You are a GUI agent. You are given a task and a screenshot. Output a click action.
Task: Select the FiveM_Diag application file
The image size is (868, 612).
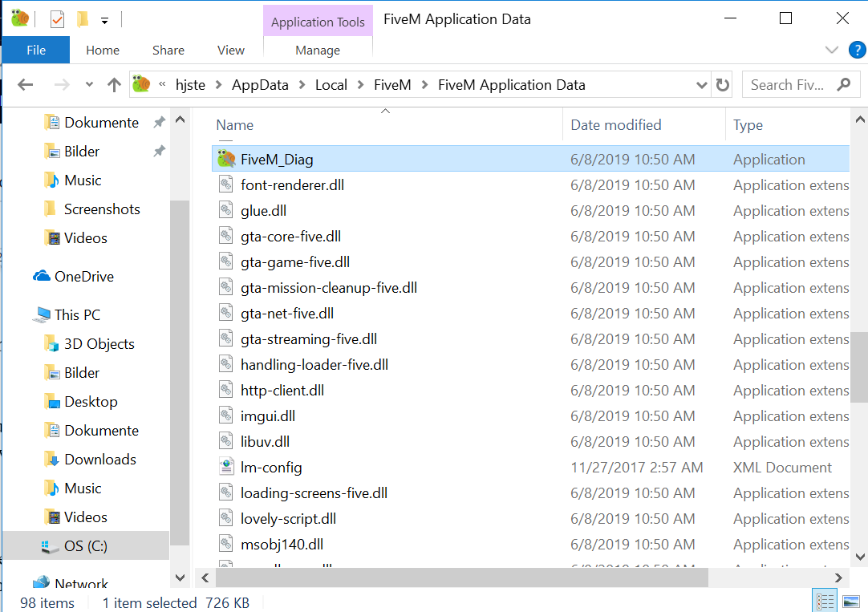(x=530, y=160)
